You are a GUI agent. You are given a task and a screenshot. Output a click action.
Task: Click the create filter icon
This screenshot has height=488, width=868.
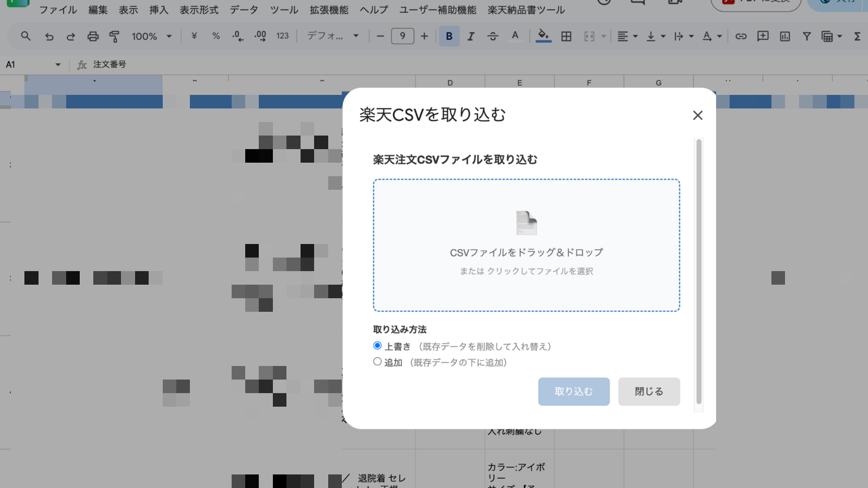pos(807,36)
